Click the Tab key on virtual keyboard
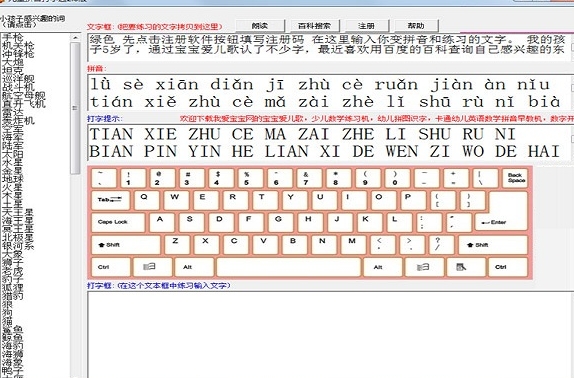 tap(111, 200)
